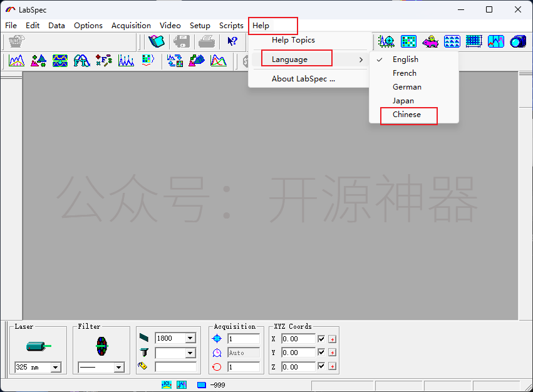Open the Scripts menu

(x=231, y=26)
